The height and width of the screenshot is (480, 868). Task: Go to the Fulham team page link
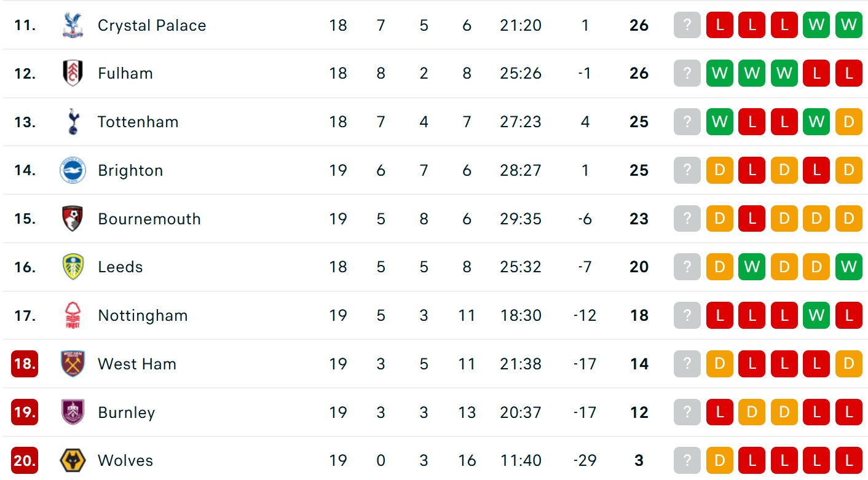point(125,73)
